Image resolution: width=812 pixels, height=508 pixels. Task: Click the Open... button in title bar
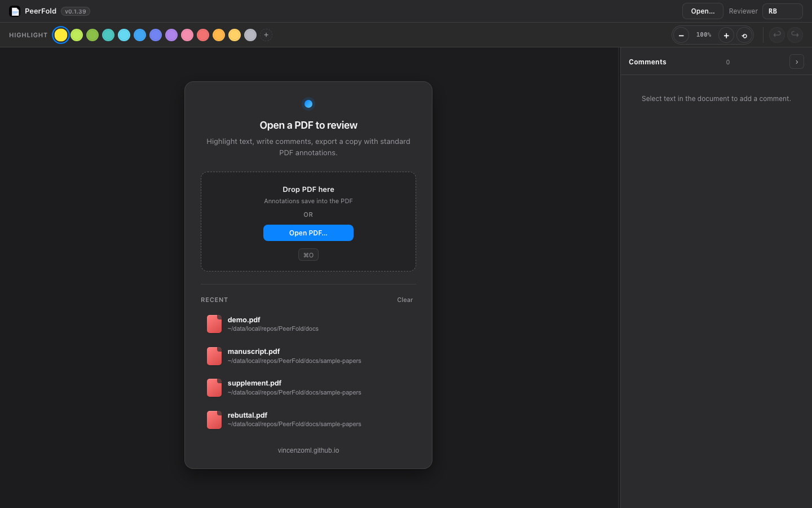(703, 11)
